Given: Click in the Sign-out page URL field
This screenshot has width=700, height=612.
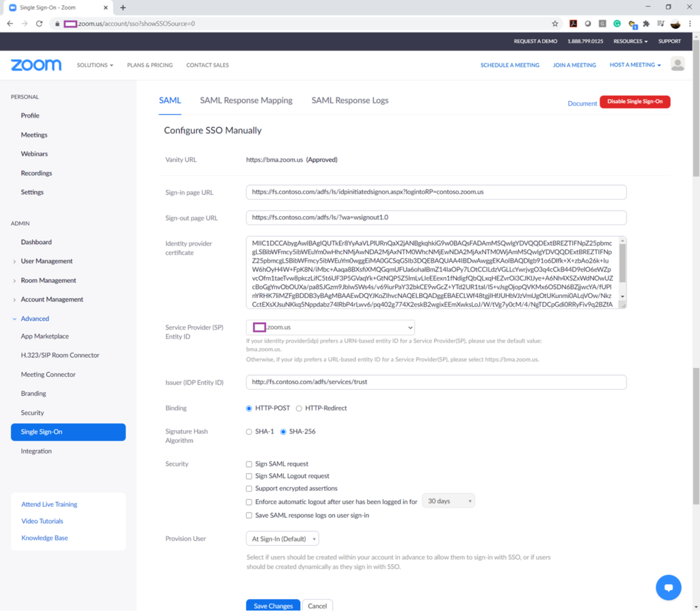Looking at the screenshot, I should coord(436,217).
